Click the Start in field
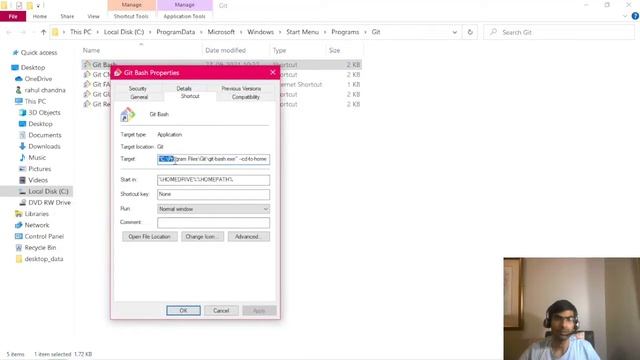 [213, 180]
